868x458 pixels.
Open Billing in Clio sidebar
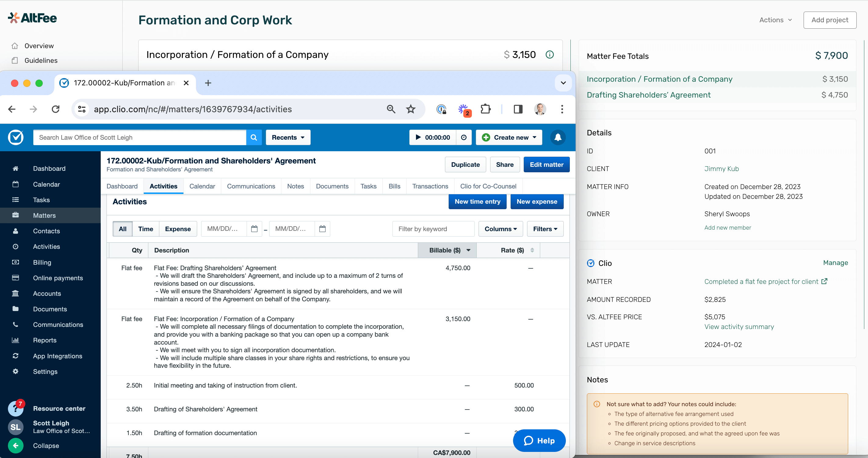(42, 262)
